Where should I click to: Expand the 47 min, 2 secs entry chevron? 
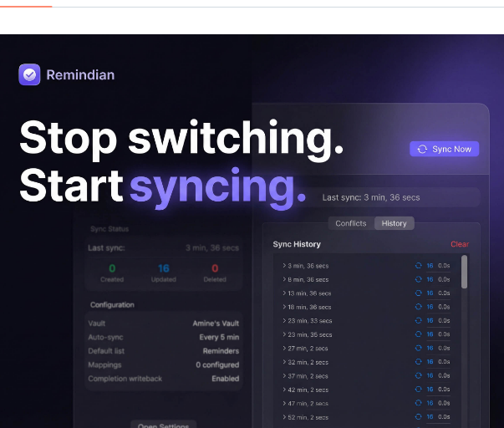(x=284, y=403)
